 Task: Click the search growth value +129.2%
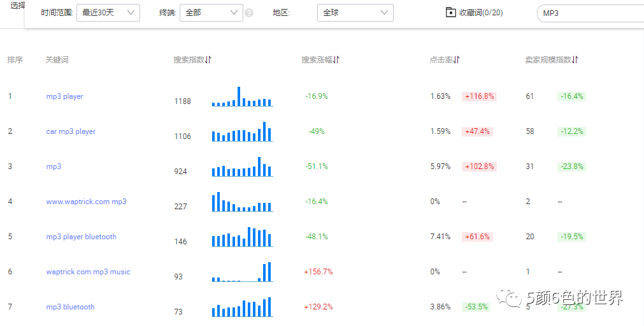coord(318,307)
